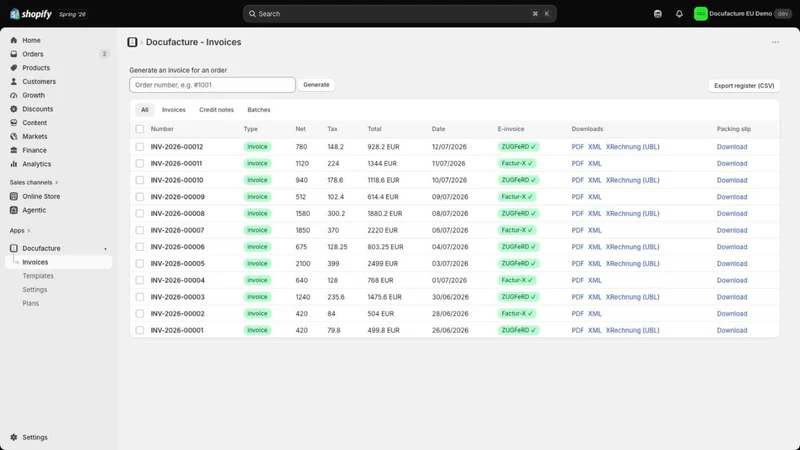Click the top Search bar
The image size is (800, 450).
pos(399,14)
